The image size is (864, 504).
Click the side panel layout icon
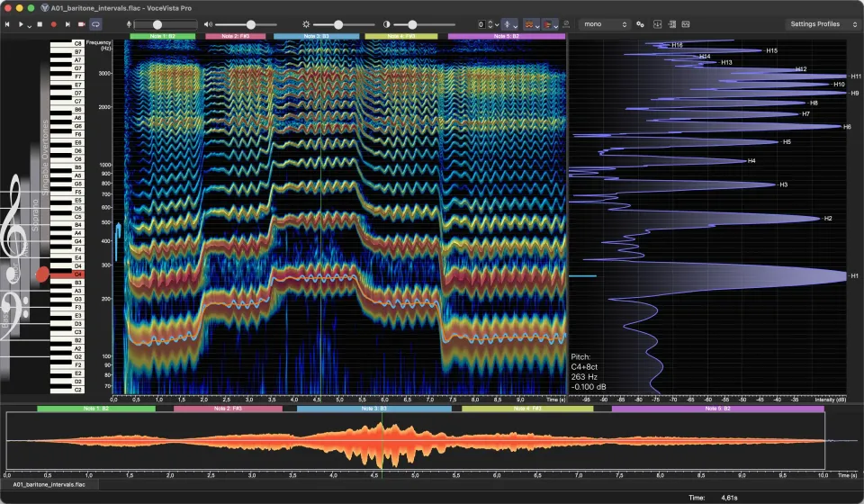(x=671, y=24)
